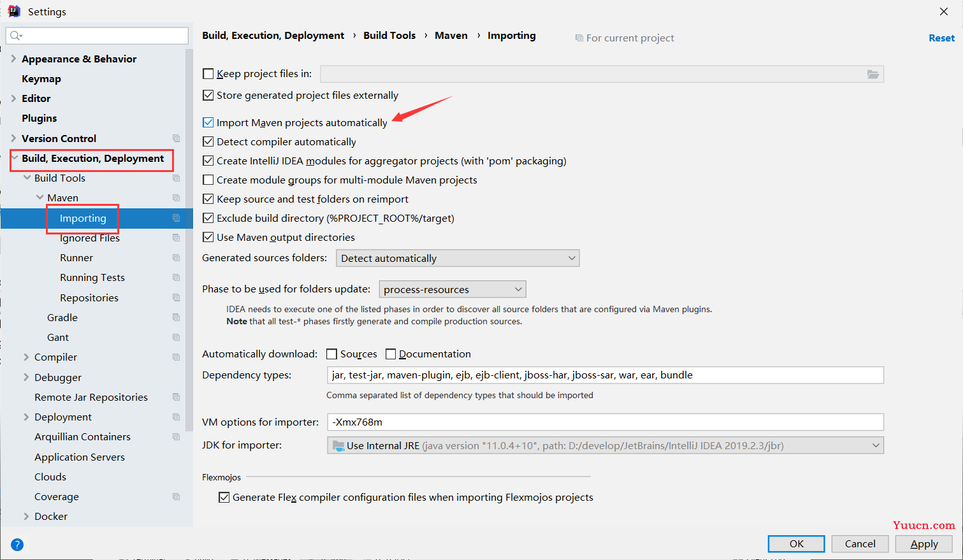Open Ignored Files settings page
The height and width of the screenshot is (560, 963).
[x=90, y=238]
